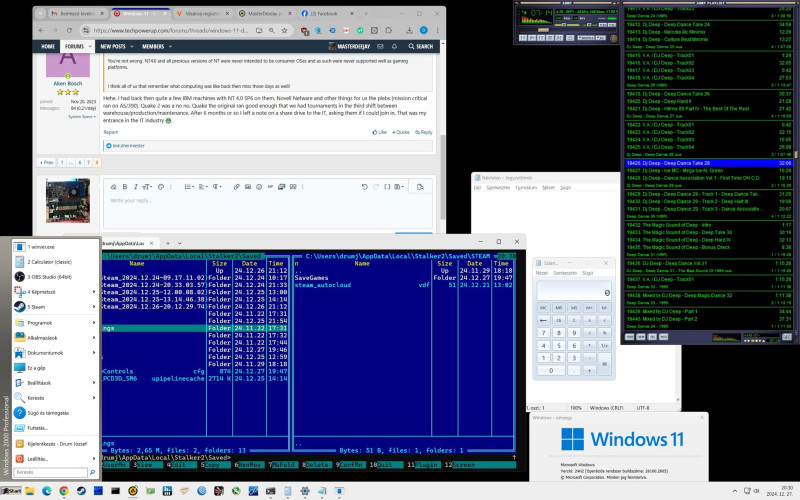Open forum alerts bell icon
The width and height of the screenshot is (800, 500).
tap(394, 46)
